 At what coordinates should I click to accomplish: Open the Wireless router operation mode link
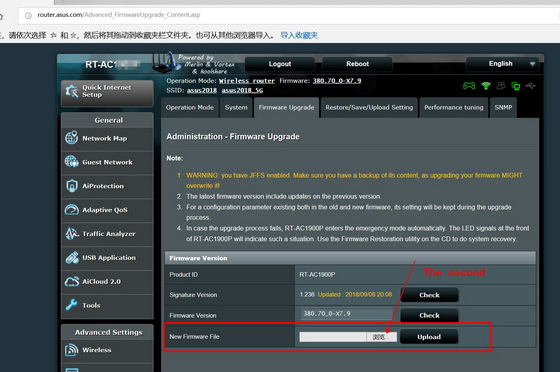click(x=247, y=81)
